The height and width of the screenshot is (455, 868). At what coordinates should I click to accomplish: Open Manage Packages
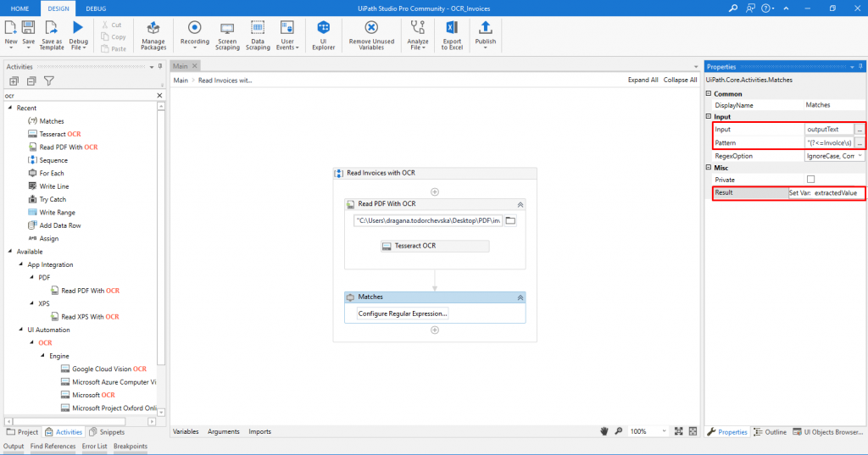(153, 36)
